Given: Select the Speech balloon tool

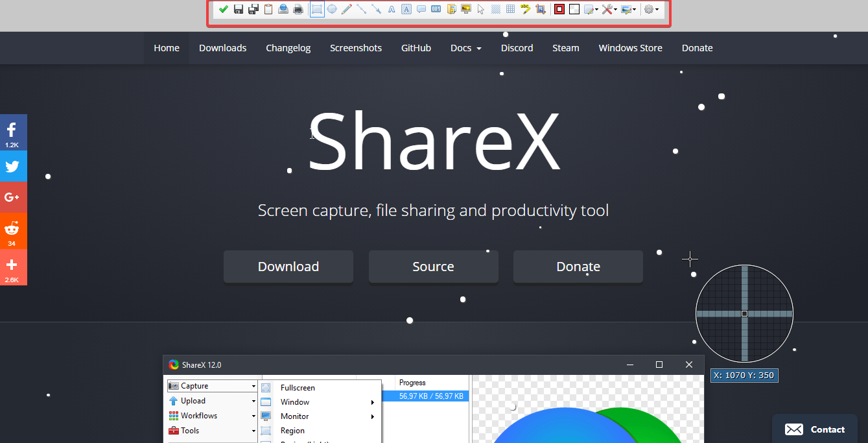Looking at the screenshot, I should click(420, 9).
